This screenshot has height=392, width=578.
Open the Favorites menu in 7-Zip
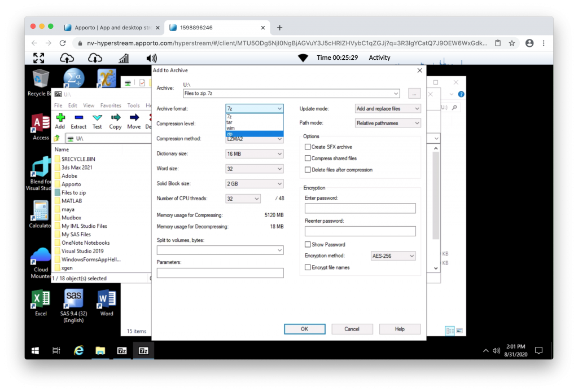point(111,105)
